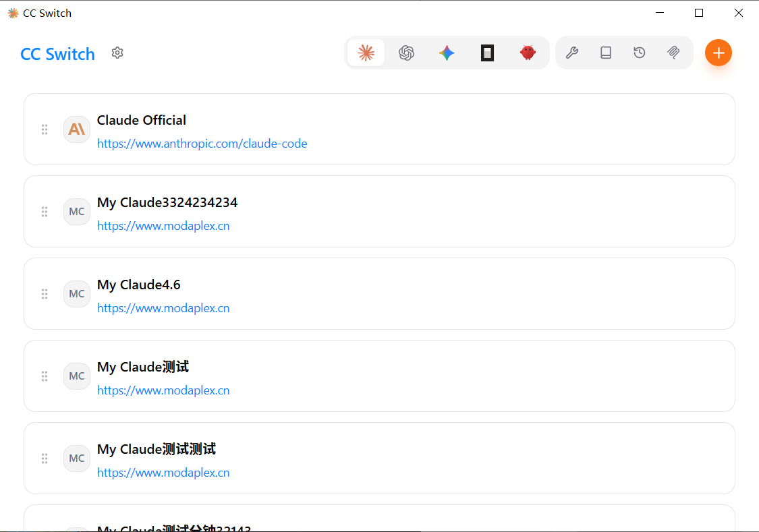This screenshot has width=759, height=532.
Task: Select the My Claude4.6 provider name
Action: 139,285
